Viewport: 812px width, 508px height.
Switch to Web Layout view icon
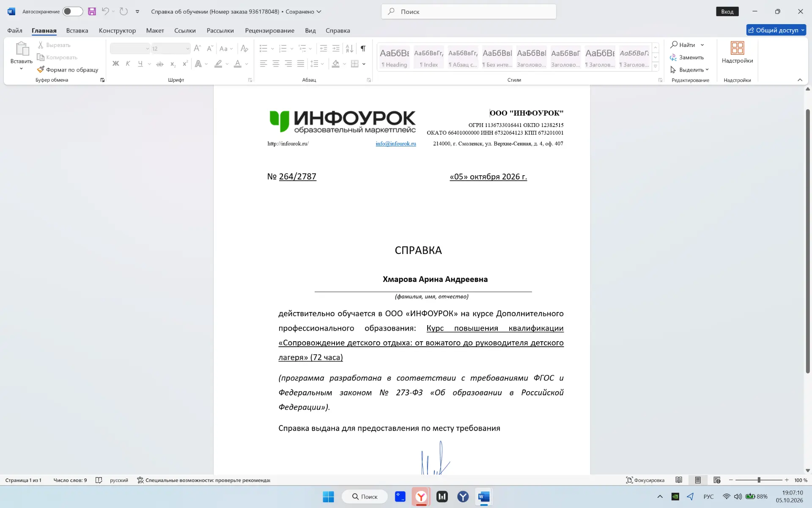click(x=717, y=480)
